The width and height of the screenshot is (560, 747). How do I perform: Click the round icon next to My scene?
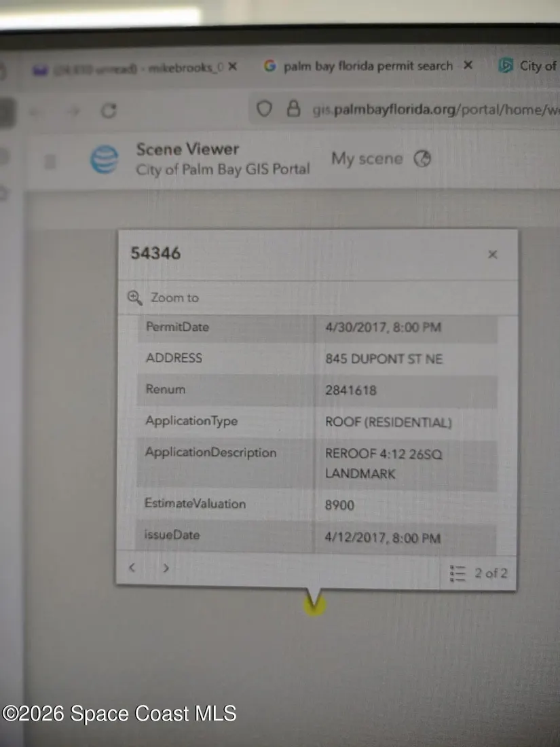(x=423, y=159)
